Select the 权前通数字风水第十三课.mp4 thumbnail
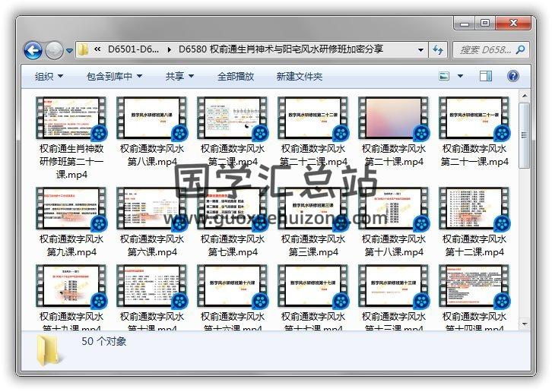Image resolution: width=552 pixels, height=392 pixels. pos(394,286)
